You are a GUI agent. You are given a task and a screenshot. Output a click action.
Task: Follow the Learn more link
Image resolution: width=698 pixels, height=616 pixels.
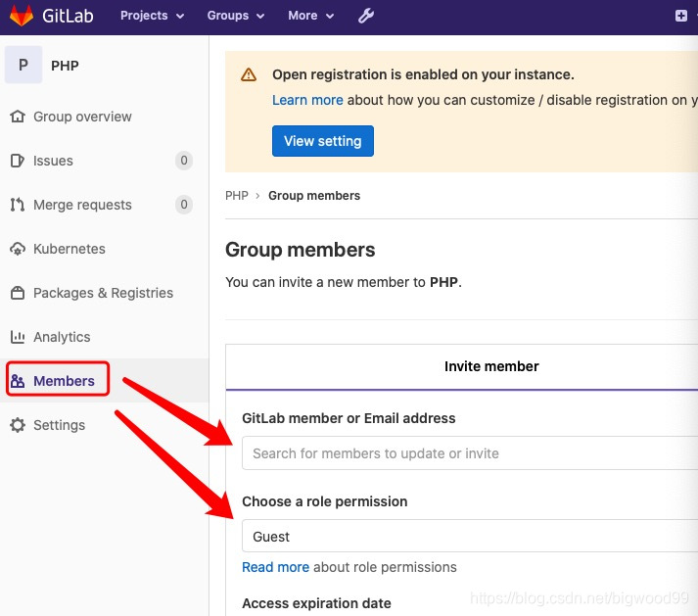point(307,100)
